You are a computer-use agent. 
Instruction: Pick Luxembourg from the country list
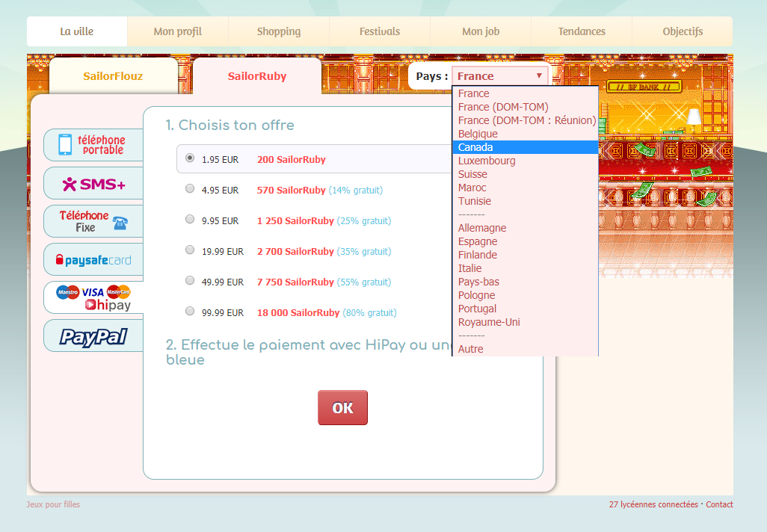click(x=526, y=161)
